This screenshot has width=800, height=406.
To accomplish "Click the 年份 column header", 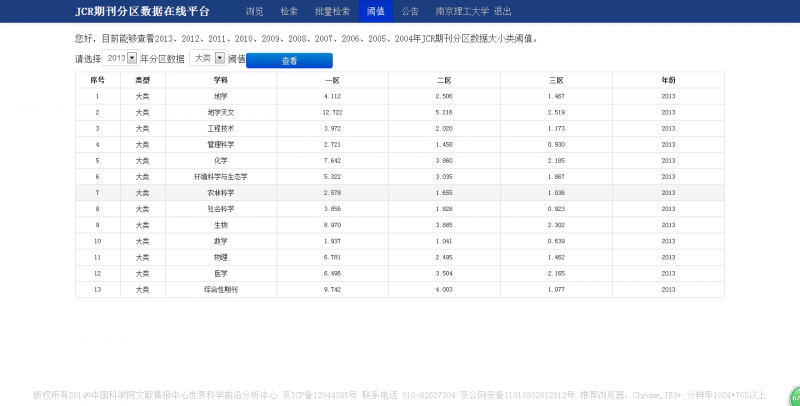I will (x=668, y=80).
